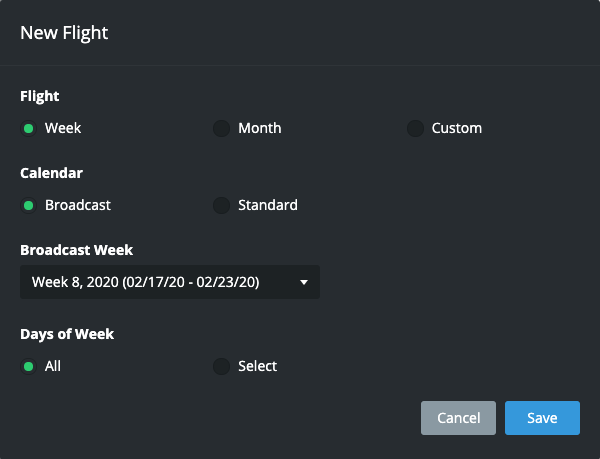This screenshot has width=600, height=459.
Task: Save the new flight
Action: tap(542, 418)
